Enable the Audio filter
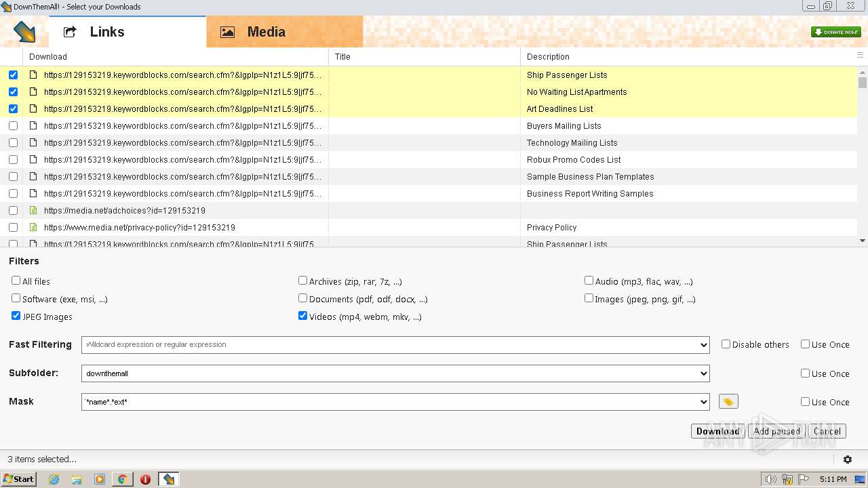Screen dimensions: 868x488 coord(589,281)
